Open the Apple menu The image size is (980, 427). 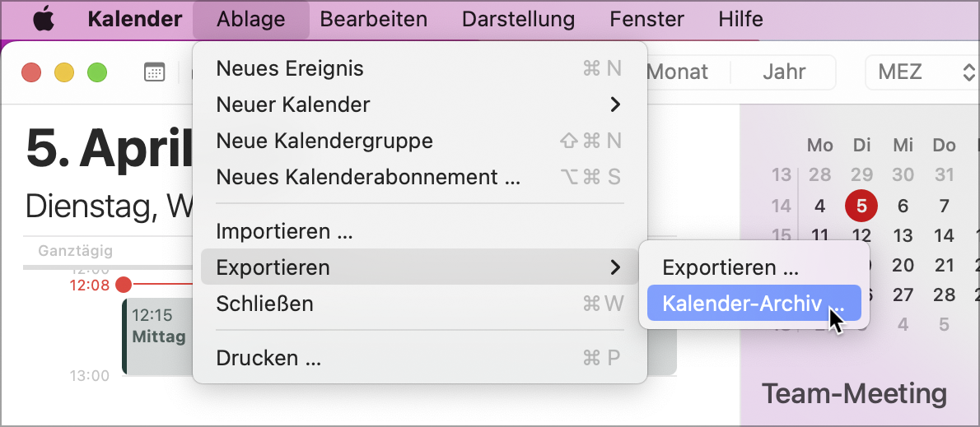[43, 20]
